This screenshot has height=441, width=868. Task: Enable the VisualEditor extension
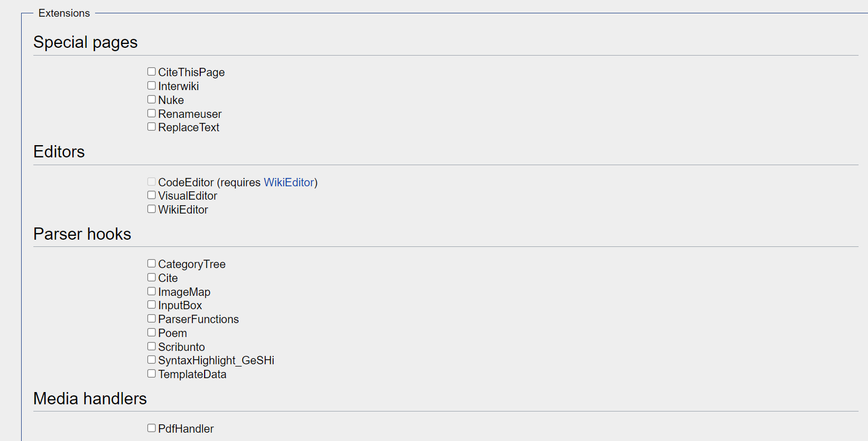[x=151, y=195]
